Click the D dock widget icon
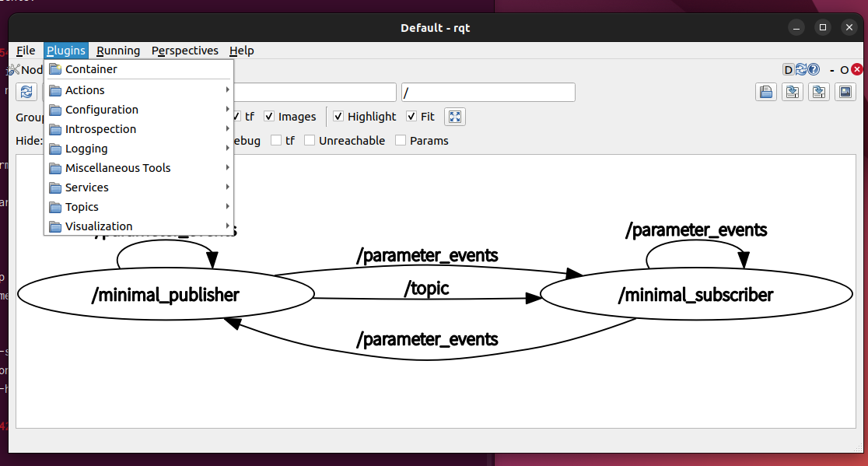Viewport: 868px width, 466px height. click(788, 70)
